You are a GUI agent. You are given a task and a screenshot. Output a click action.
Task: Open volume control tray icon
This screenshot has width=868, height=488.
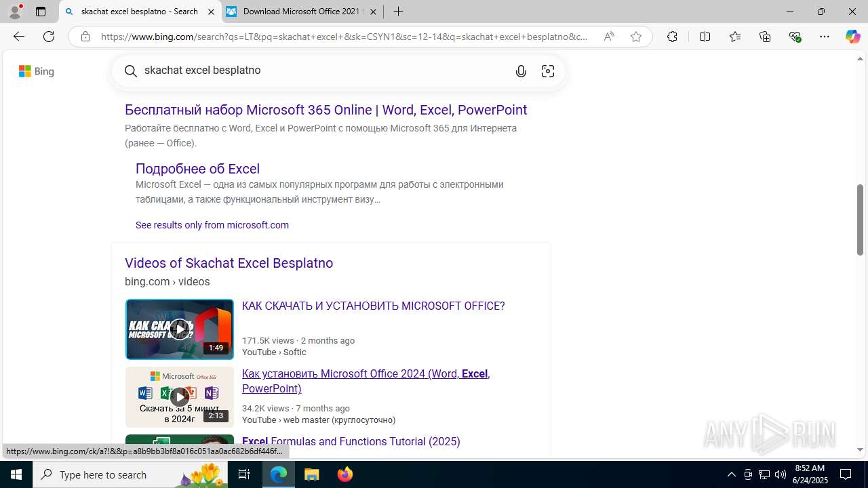[781, 474]
